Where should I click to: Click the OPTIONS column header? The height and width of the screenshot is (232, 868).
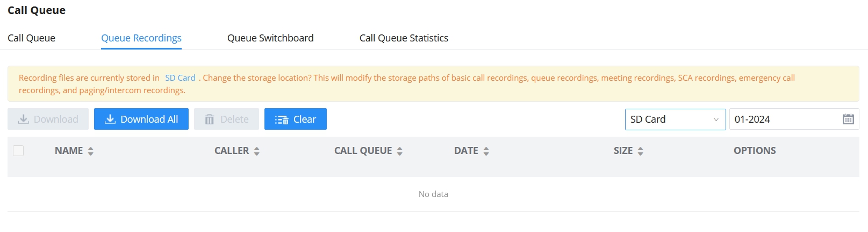(755, 151)
